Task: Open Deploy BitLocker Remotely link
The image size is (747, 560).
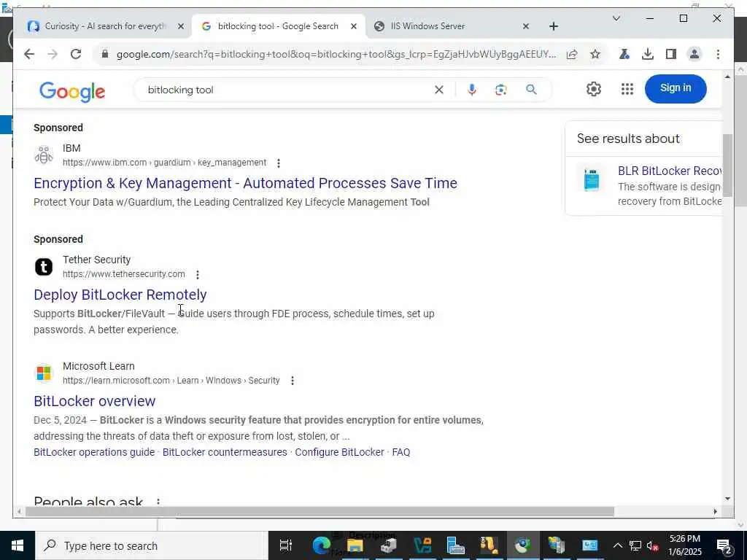Action: 120,295
